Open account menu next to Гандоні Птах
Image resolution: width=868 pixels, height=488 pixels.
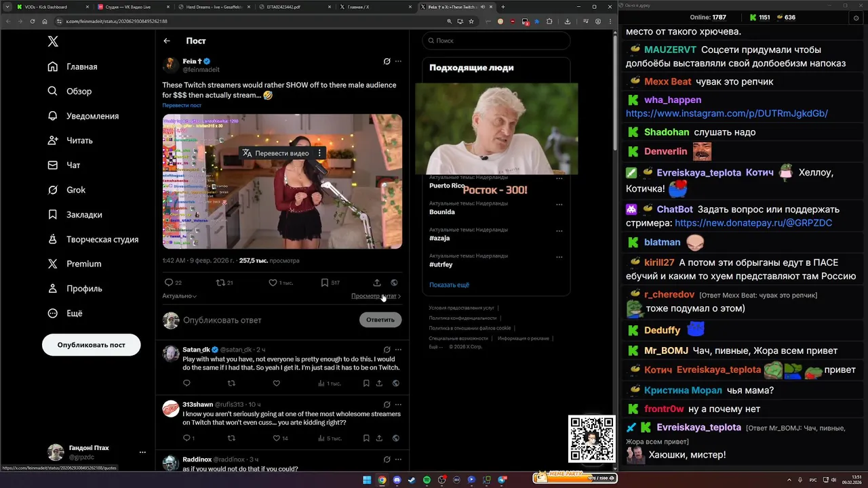[x=142, y=452]
